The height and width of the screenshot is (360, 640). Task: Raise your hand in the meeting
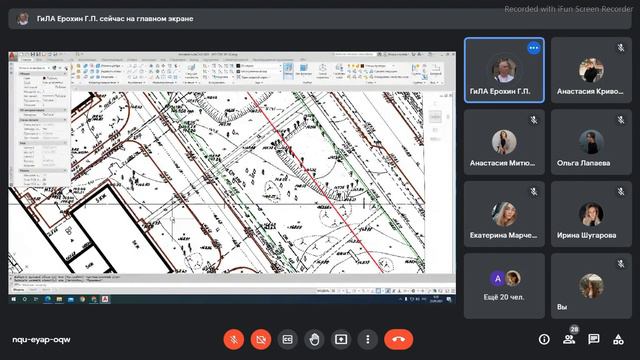click(x=314, y=339)
